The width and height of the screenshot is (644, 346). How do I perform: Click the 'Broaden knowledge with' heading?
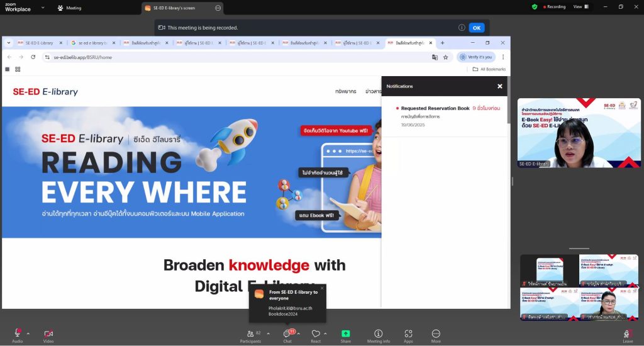(x=254, y=265)
